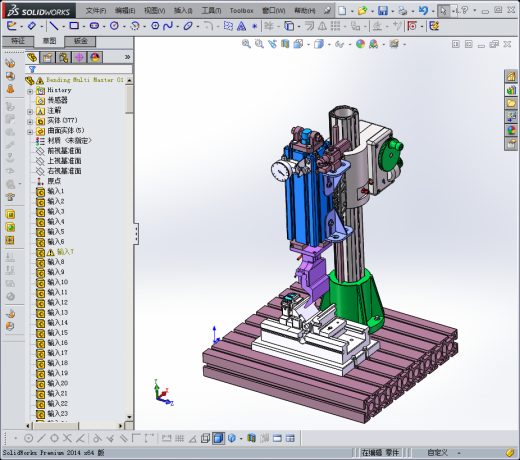Screen dimensions: 520x460
Task: Select the Circle sketch tool
Action: pos(114,26)
